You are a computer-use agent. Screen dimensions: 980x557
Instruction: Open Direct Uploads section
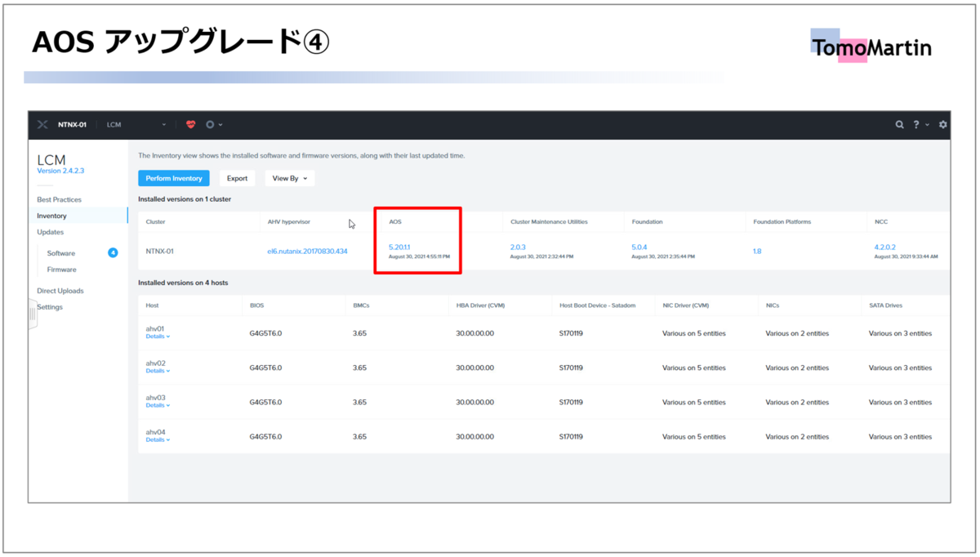click(60, 291)
